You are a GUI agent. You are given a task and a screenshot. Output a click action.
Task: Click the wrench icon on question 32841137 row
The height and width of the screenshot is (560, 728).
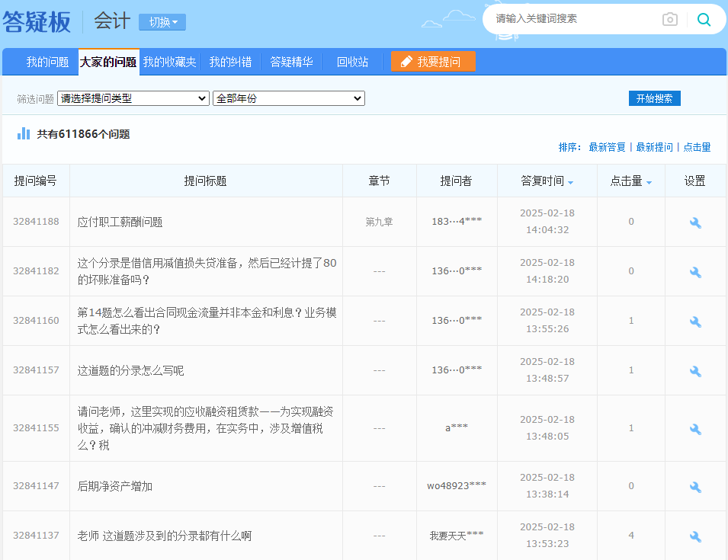(694, 536)
